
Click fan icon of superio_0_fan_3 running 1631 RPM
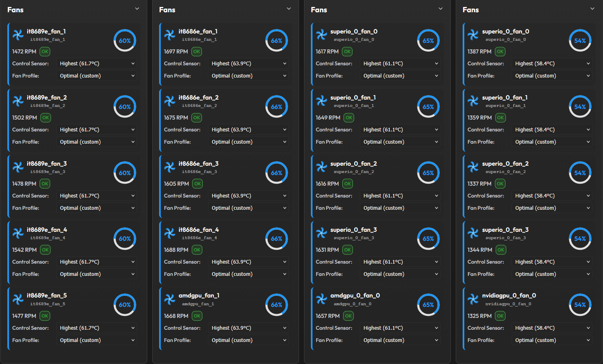pos(321,233)
